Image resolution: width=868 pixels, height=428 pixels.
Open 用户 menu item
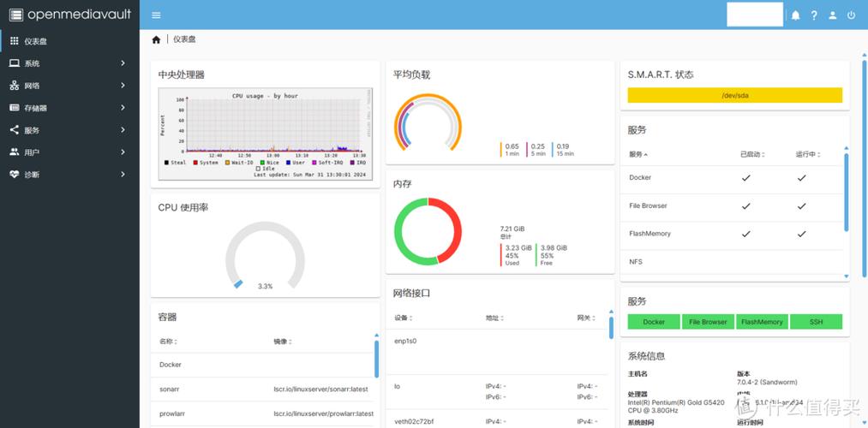(x=69, y=152)
